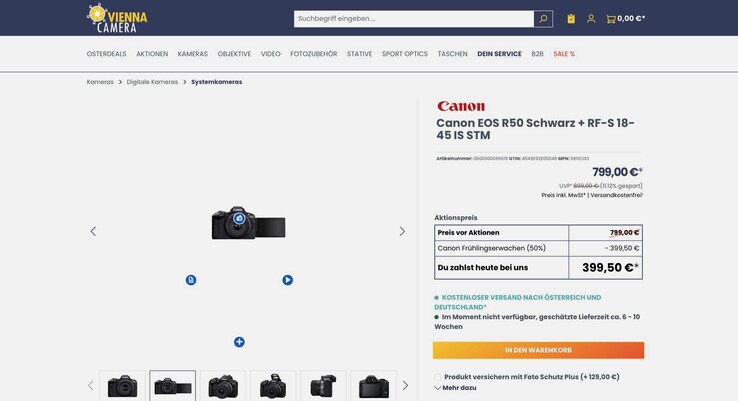Open the Taschen menu

click(452, 54)
